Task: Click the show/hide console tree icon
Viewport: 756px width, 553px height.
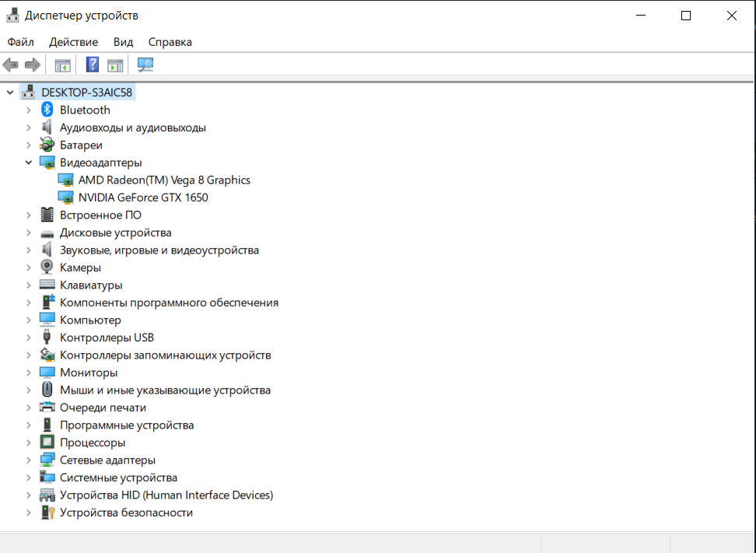Action: pos(63,65)
